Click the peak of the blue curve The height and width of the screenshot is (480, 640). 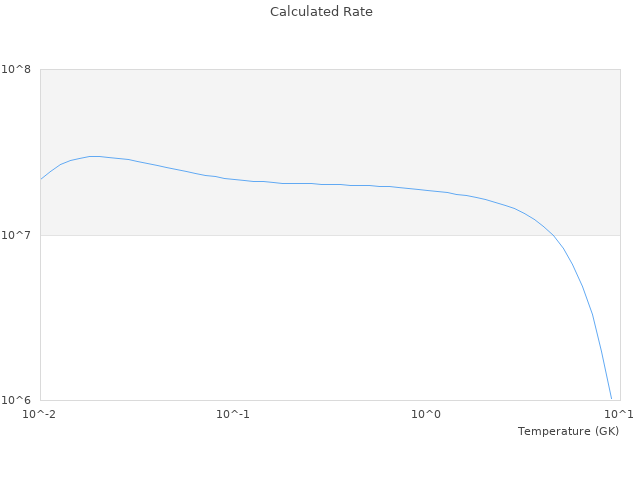[x=94, y=156]
